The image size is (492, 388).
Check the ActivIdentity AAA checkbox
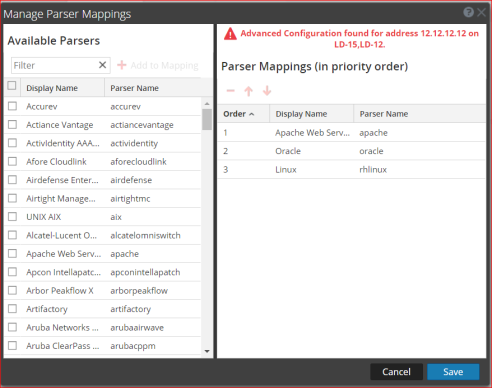click(12, 143)
